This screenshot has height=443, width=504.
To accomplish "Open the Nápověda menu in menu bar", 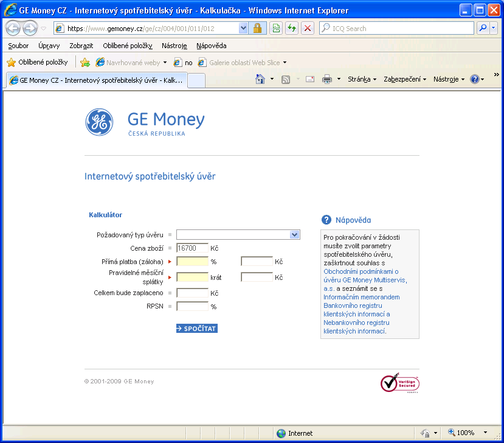I will point(212,46).
